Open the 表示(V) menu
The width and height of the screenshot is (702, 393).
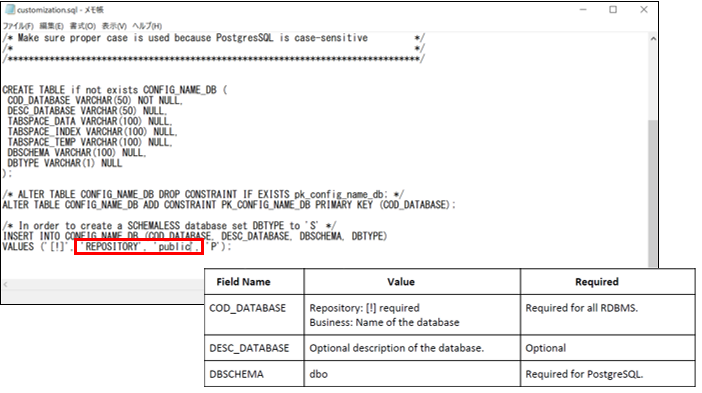click(x=114, y=26)
